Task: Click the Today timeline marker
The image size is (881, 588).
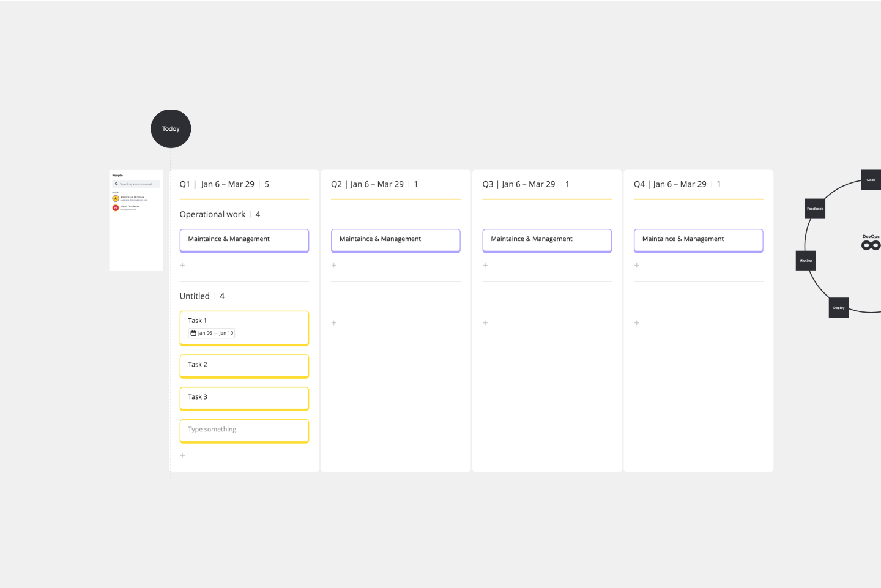Action: coord(171,129)
